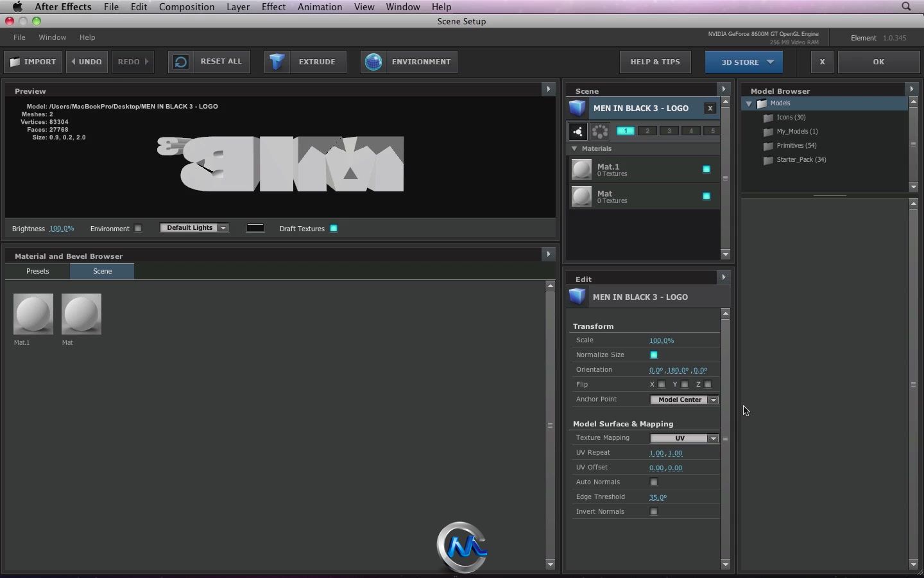Select the particle replicator mode icon

(600, 132)
